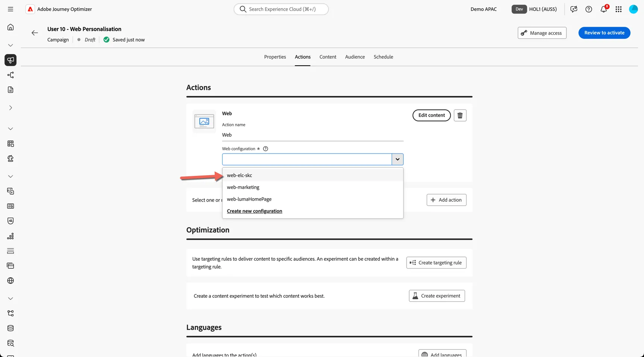Click the Adobe logo in the header
The height and width of the screenshot is (357, 644).
pyautogui.click(x=30, y=9)
